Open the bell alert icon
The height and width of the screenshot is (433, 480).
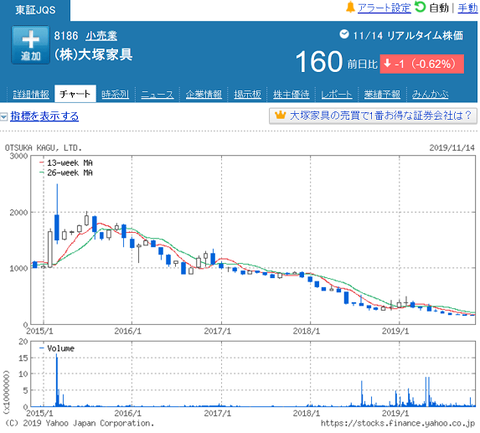pos(350,7)
